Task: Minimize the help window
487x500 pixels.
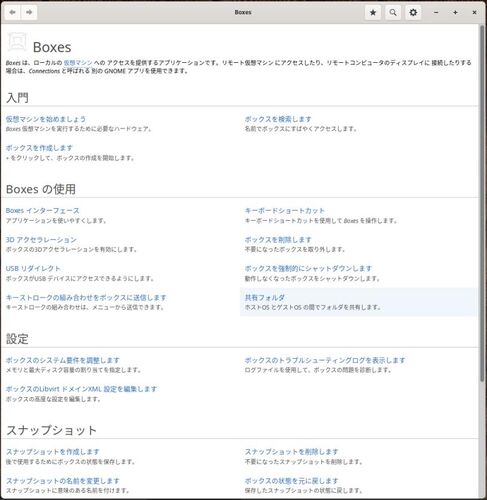Action: click(436, 13)
